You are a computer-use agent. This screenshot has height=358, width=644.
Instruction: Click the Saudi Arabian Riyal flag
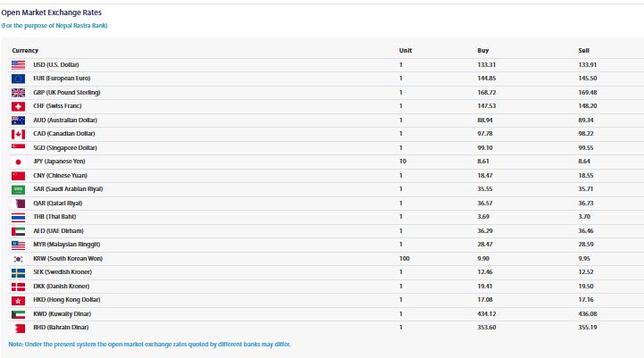tap(18, 189)
